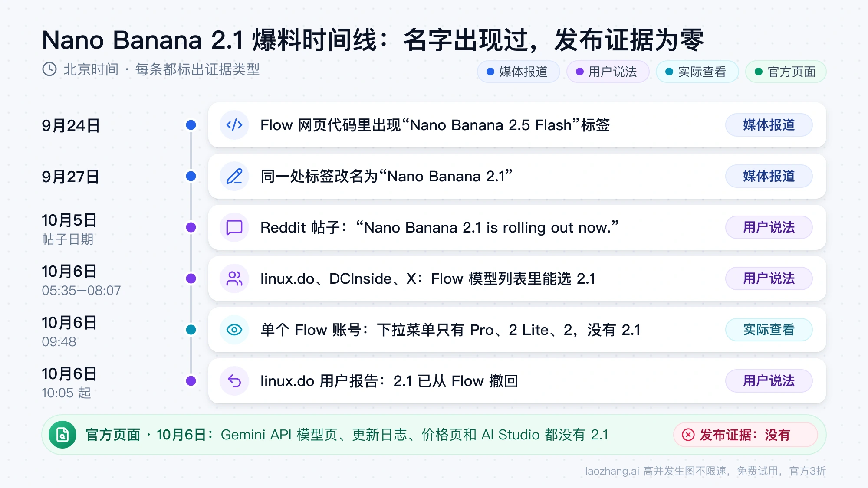Viewport: 868px width, 488px height.
Task: Click the 用户说法 tag in the linux.do、DCInside row
Action: pos(769,278)
